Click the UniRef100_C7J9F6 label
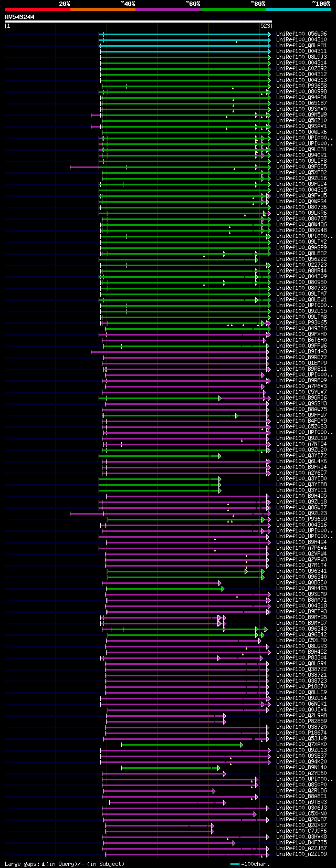 coord(301,831)
